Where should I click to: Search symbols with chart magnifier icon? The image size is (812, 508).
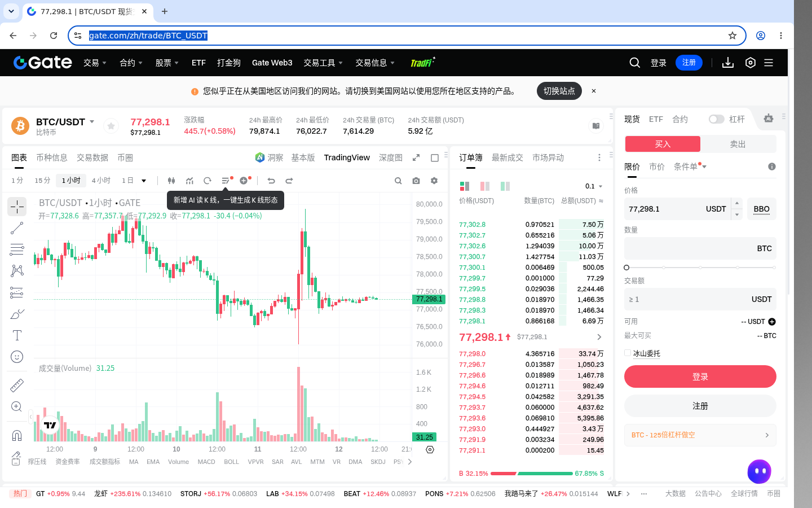(398, 181)
